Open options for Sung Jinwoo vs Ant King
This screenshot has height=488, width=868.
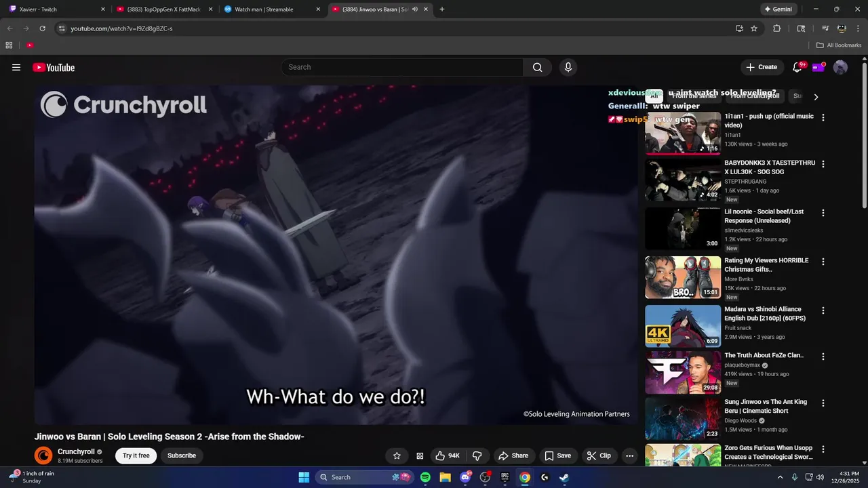point(823,403)
